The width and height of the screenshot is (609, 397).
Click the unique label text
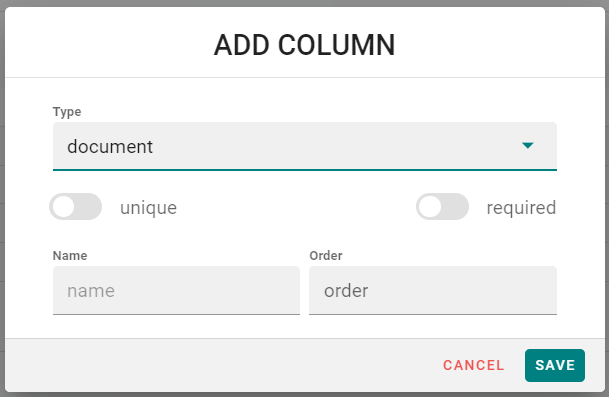click(x=148, y=208)
